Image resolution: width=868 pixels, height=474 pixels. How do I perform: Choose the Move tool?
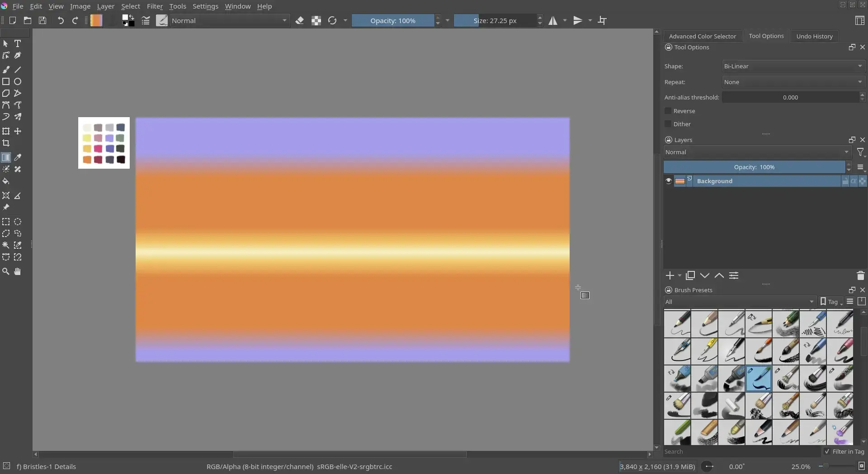(18, 131)
